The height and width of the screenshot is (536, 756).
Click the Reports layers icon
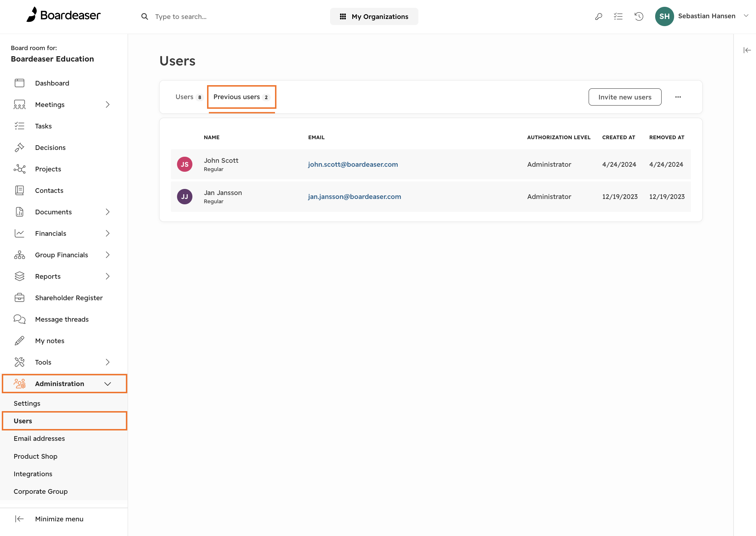pos(20,276)
